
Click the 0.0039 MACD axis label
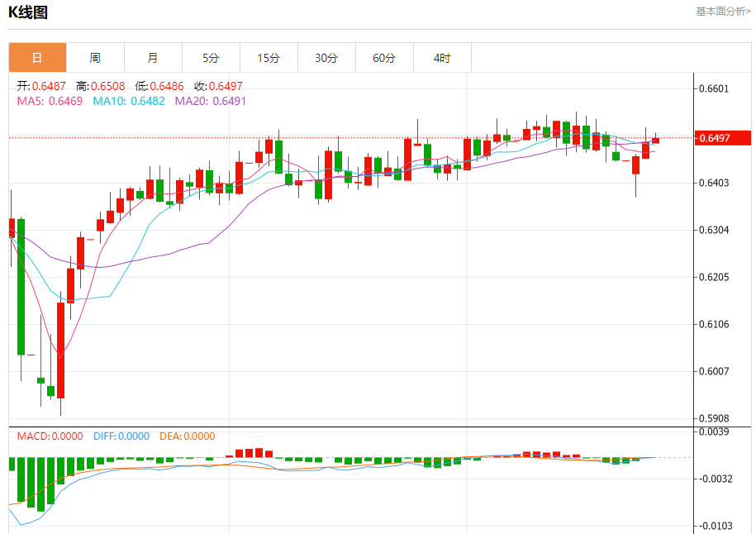pos(714,431)
